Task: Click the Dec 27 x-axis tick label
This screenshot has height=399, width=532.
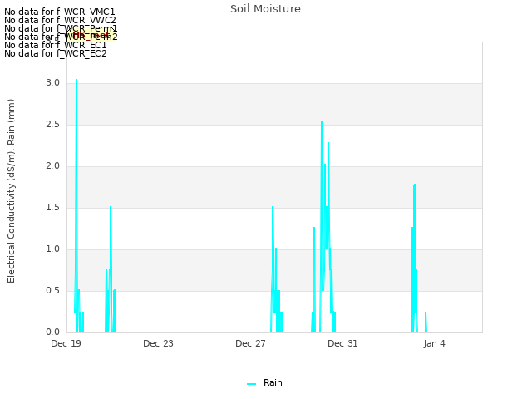Action: click(250, 343)
